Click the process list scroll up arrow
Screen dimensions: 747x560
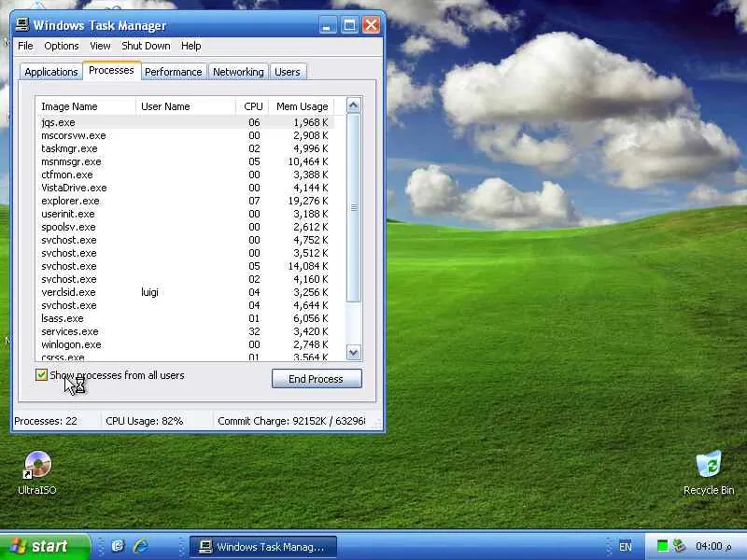click(x=353, y=105)
